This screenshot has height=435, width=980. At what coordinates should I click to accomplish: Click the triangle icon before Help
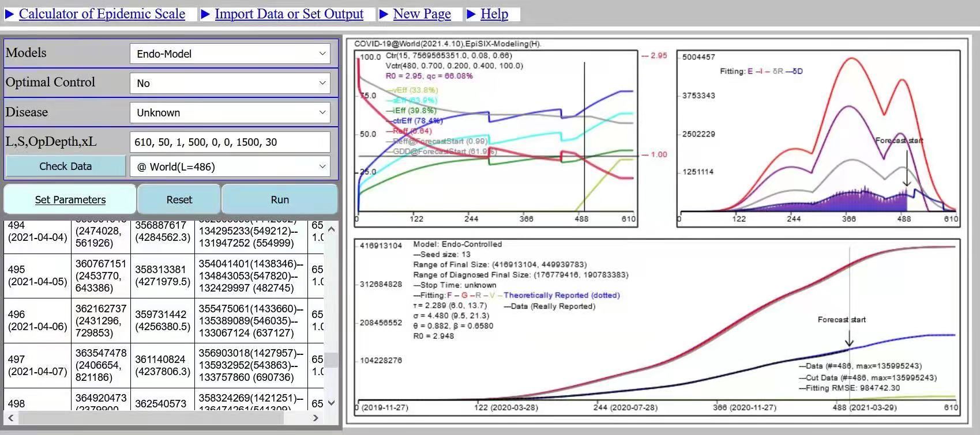pos(471,14)
